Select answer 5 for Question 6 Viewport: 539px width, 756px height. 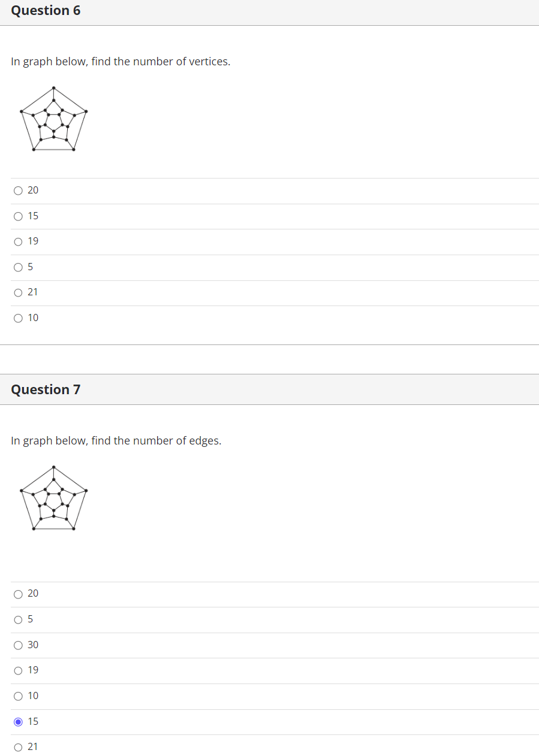pos(18,267)
